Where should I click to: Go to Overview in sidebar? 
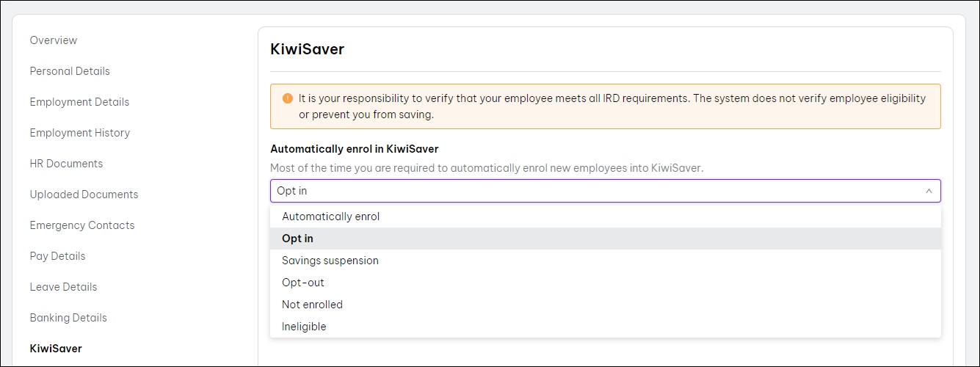[x=54, y=40]
